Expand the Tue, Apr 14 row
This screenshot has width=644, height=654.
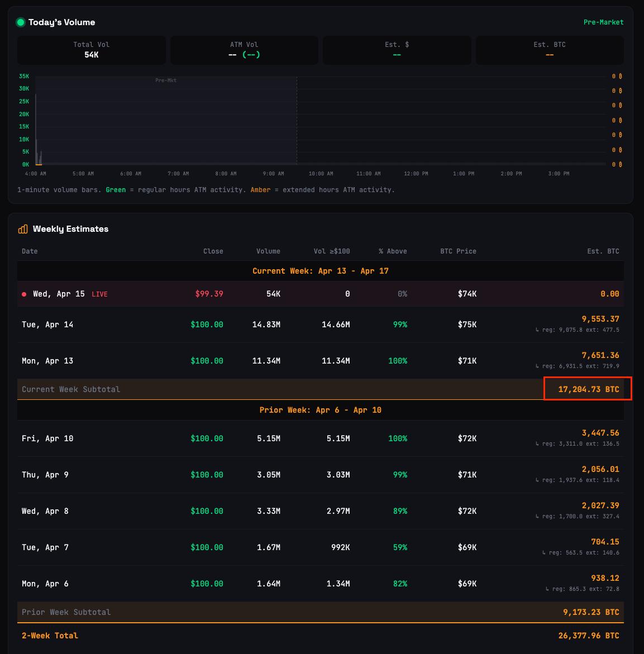(x=47, y=324)
